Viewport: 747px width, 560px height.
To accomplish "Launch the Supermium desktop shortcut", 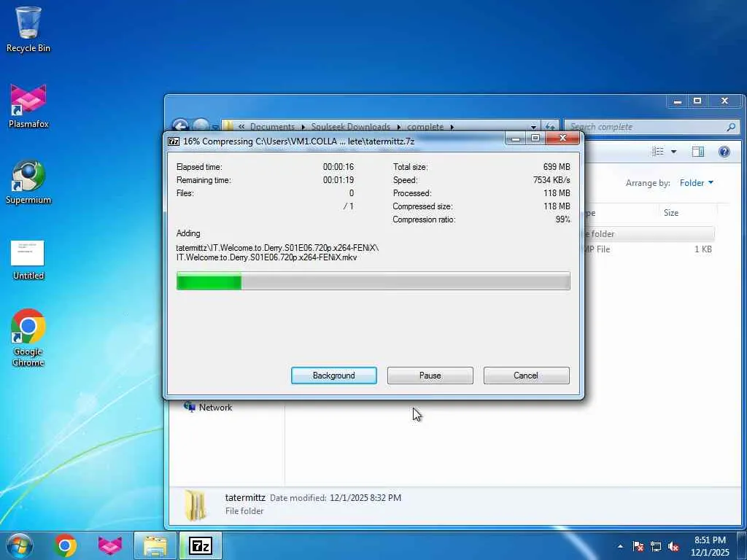I will click(28, 182).
